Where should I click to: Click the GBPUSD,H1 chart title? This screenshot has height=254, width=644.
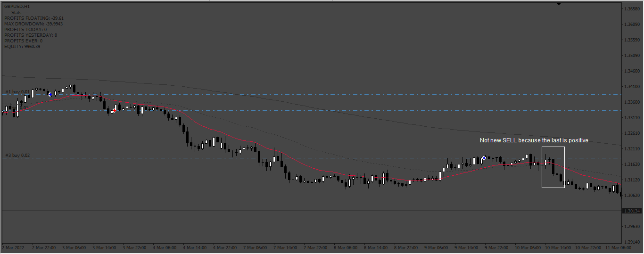coord(17,7)
